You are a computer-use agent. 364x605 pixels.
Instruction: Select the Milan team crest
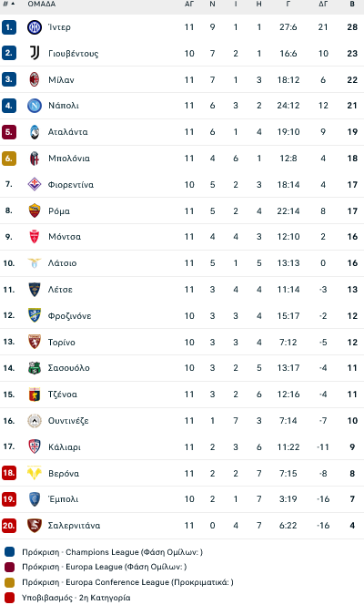pyautogui.click(x=35, y=79)
